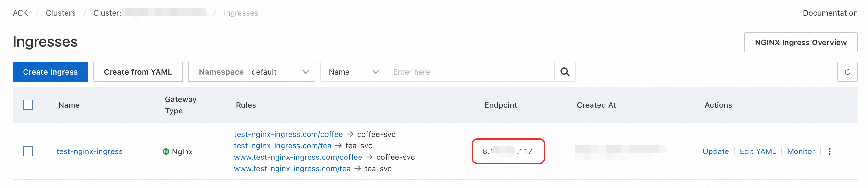Open the three-dot more actions menu
This screenshot has width=868, height=188.
pos(829,151)
